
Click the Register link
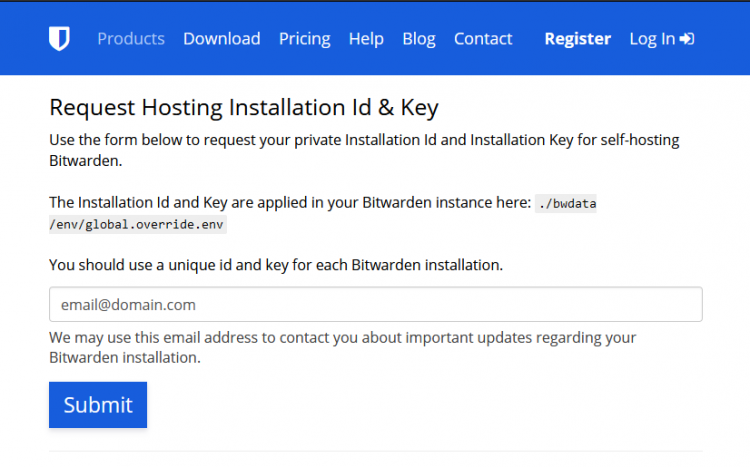tap(578, 39)
